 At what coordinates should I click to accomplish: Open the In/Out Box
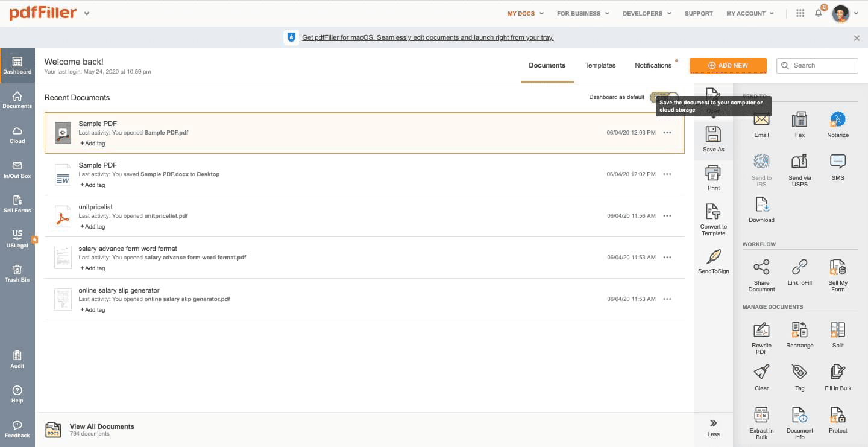point(17,170)
